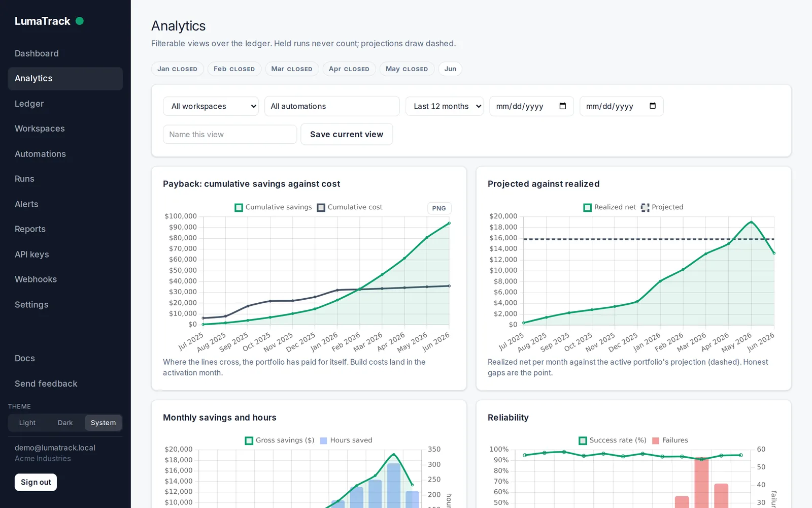Go to Runs page
Screen dimensions: 812x508
(65, 179)
